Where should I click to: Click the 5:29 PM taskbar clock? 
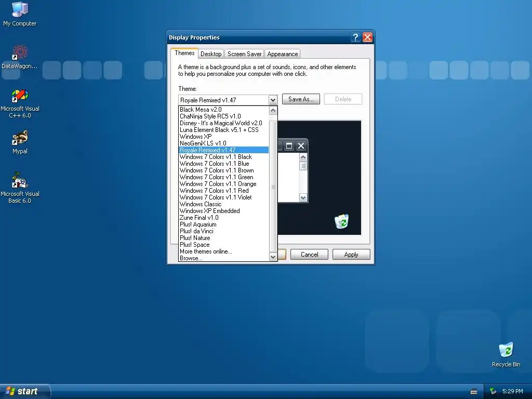[x=512, y=391]
